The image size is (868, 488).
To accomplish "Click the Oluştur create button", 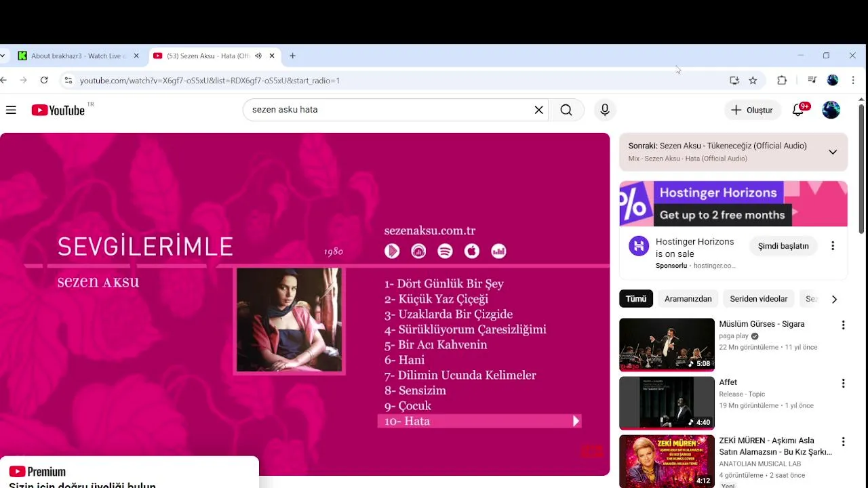I will coord(752,110).
